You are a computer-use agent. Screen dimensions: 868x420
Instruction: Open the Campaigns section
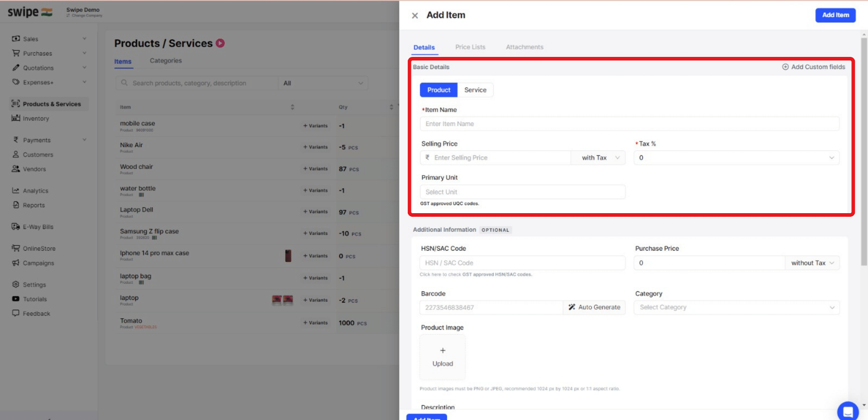[38, 263]
